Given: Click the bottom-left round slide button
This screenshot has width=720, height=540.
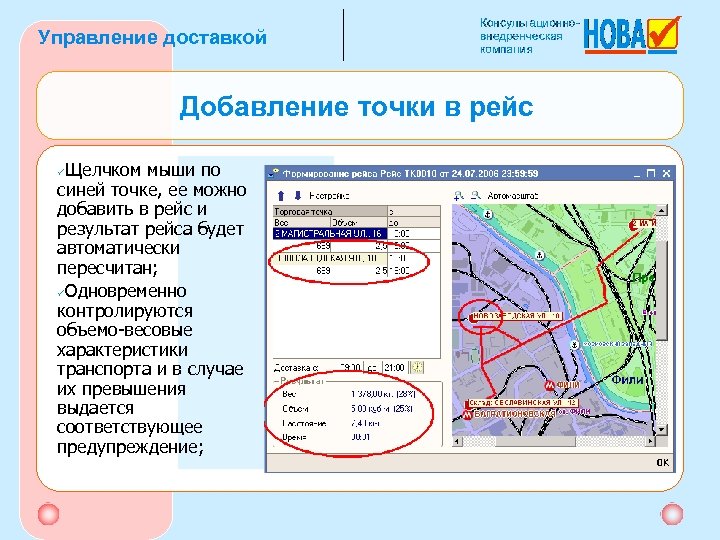Looking at the screenshot, I should pyautogui.click(x=49, y=514).
